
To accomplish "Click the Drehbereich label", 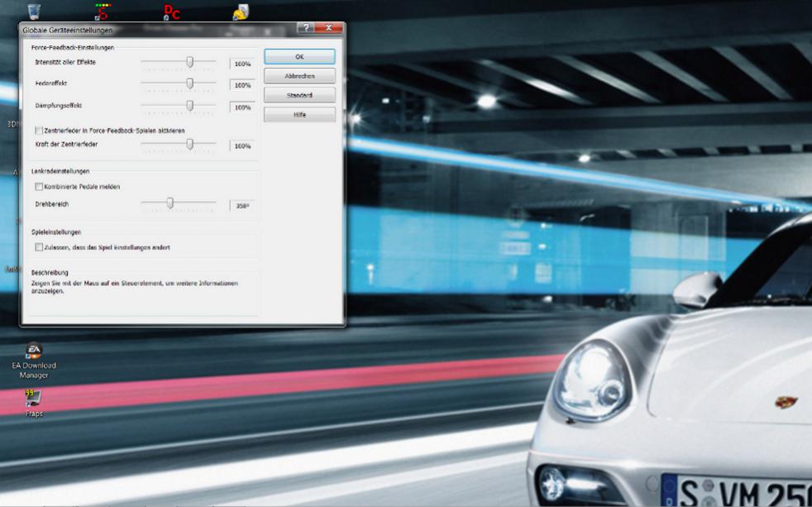I will click(52, 204).
